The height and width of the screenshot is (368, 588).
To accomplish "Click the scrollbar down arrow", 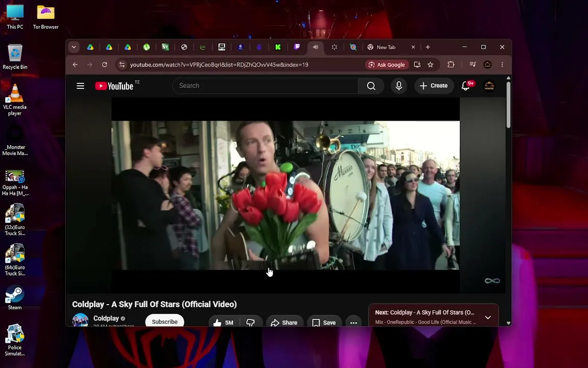I will pyautogui.click(x=508, y=323).
